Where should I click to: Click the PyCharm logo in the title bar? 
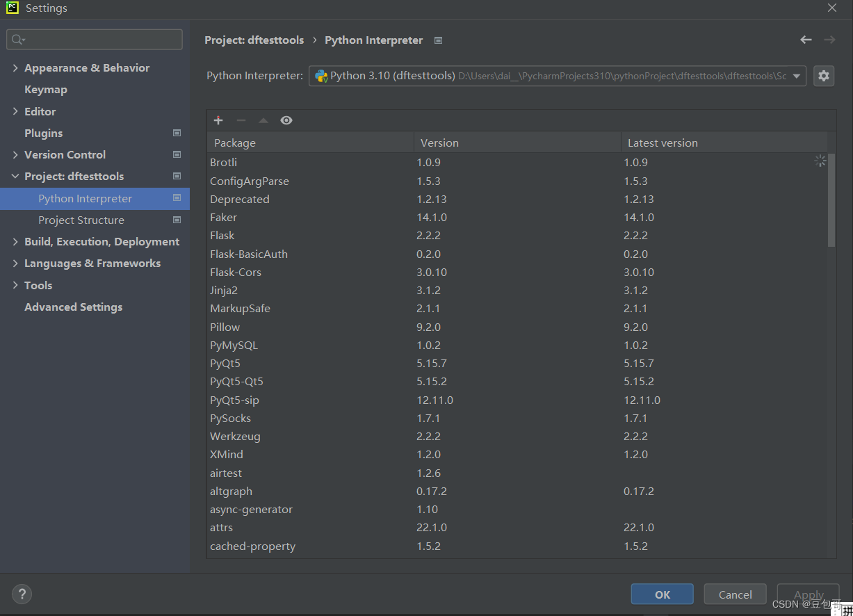coord(13,8)
